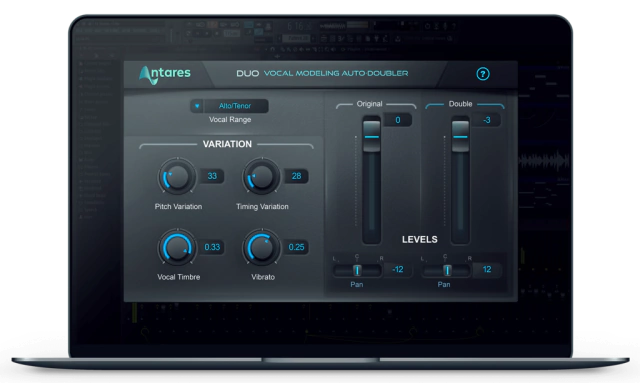
Task: Click the Double level fader handle
Action: [x=460, y=136]
